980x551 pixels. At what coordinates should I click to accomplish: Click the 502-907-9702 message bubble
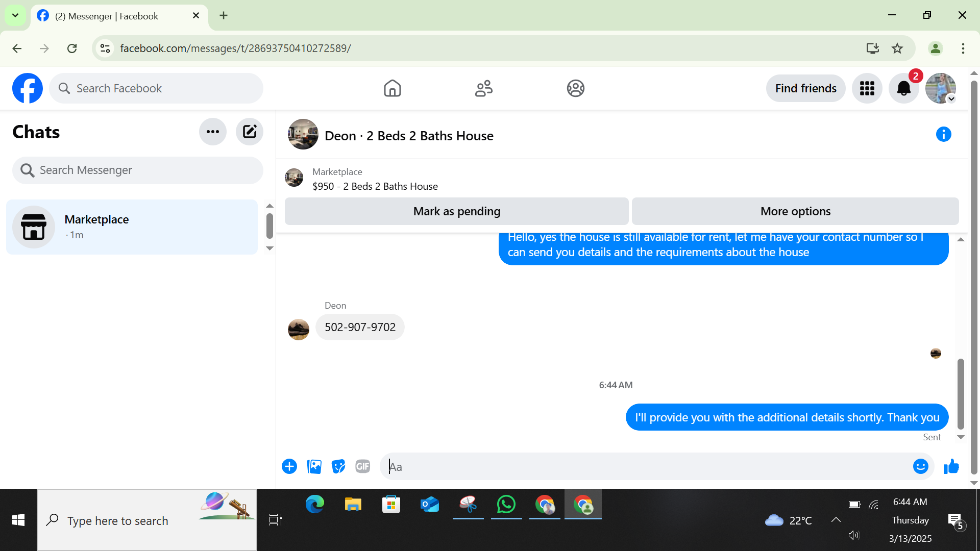pos(360,327)
